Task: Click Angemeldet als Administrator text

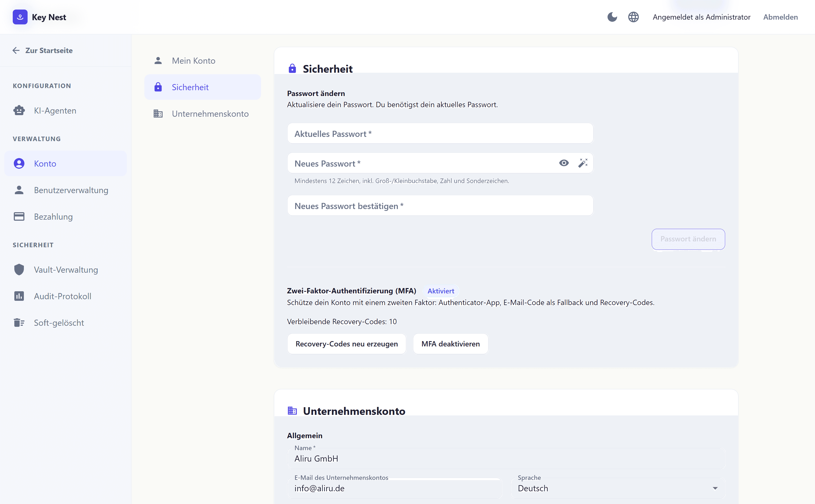Action: pos(701,17)
